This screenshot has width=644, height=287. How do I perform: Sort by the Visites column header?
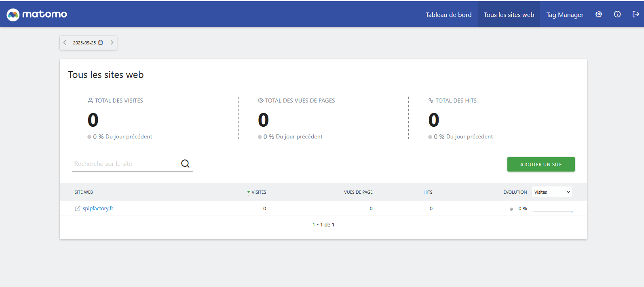click(259, 192)
